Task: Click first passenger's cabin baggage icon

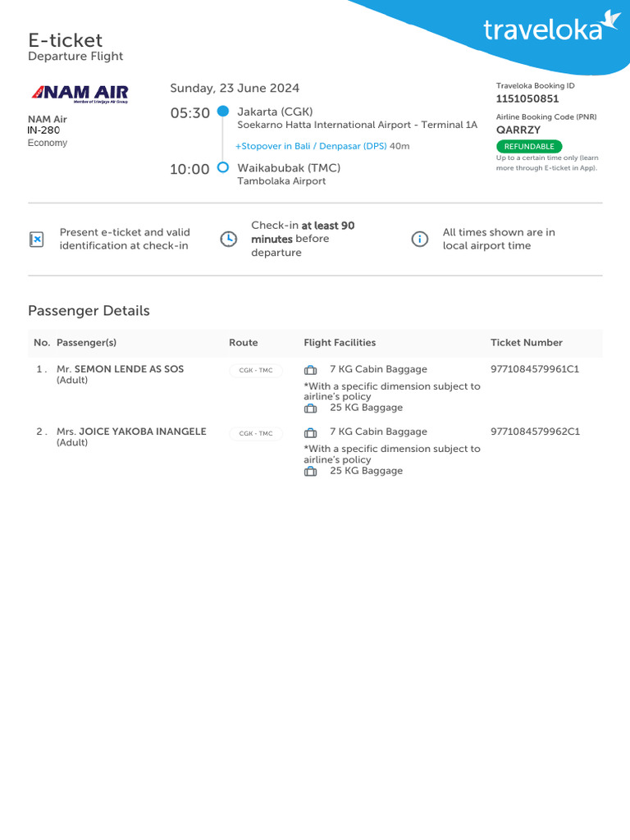Action: [310, 370]
